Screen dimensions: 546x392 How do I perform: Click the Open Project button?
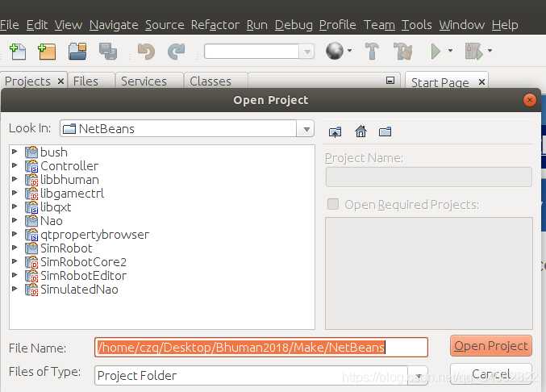tap(491, 346)
